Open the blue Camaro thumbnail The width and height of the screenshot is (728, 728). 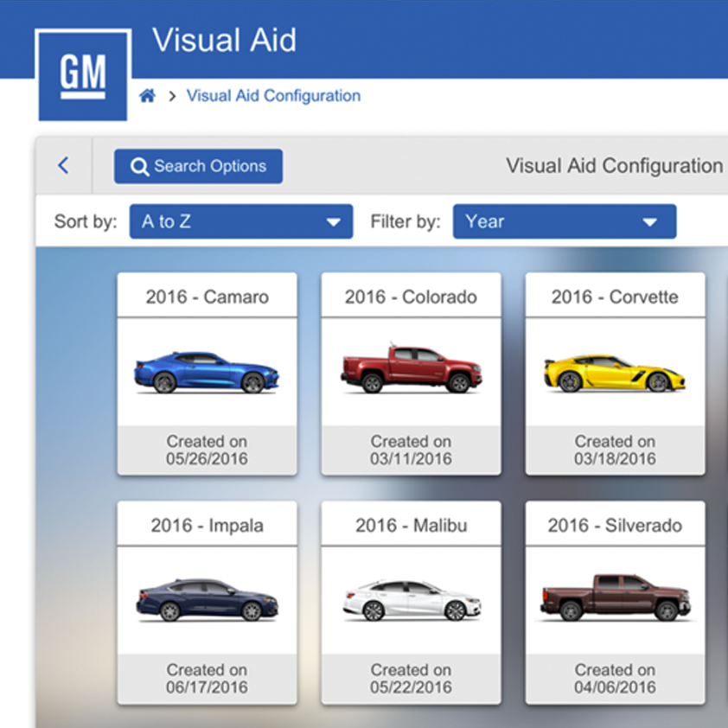207,373
